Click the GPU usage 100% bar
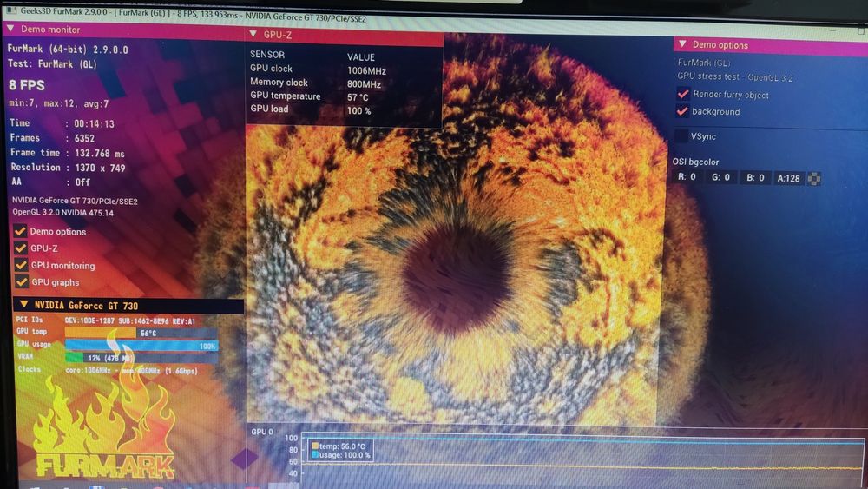 pos(141,346)
